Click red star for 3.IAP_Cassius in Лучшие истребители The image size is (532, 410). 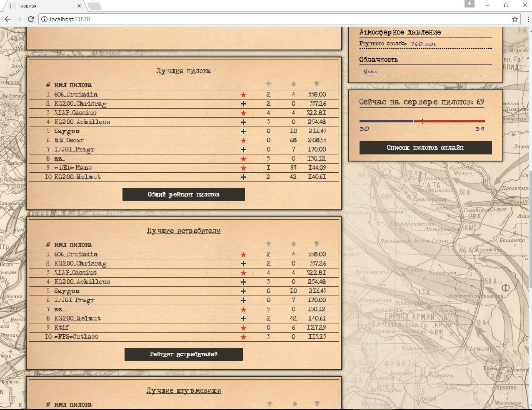pyautogui.click(x=244, y=273)
